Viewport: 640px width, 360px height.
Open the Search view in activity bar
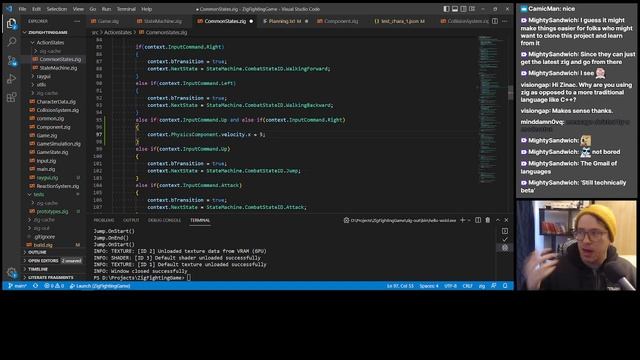tap(11, 42)
